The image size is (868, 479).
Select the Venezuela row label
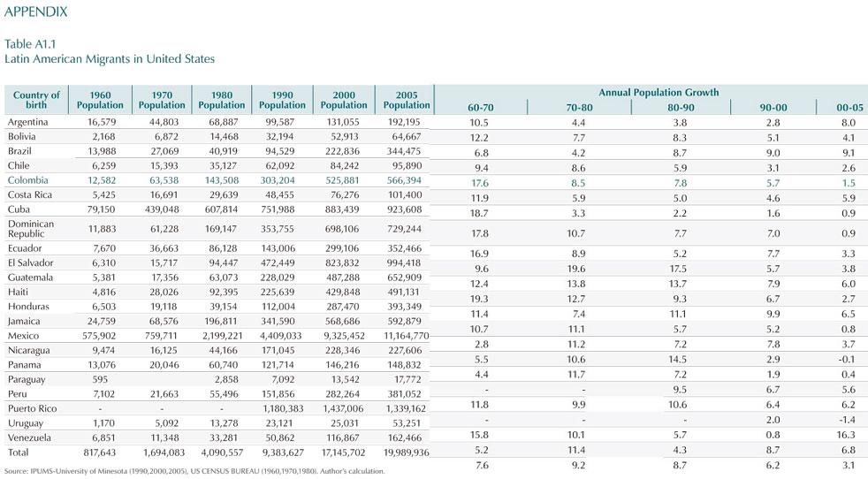30,437
